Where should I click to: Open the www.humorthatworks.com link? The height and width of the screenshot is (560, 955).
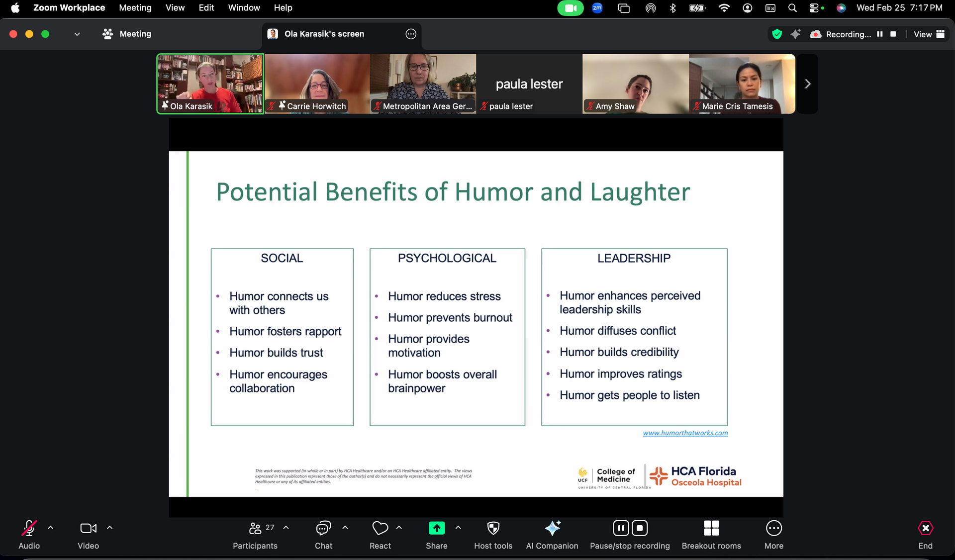click(685, 433)
